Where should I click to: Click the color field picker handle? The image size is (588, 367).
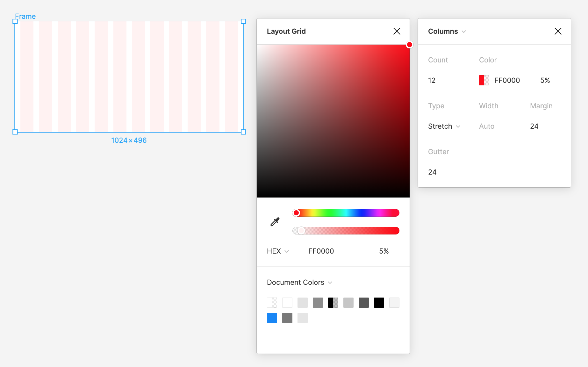pos(410,45)
